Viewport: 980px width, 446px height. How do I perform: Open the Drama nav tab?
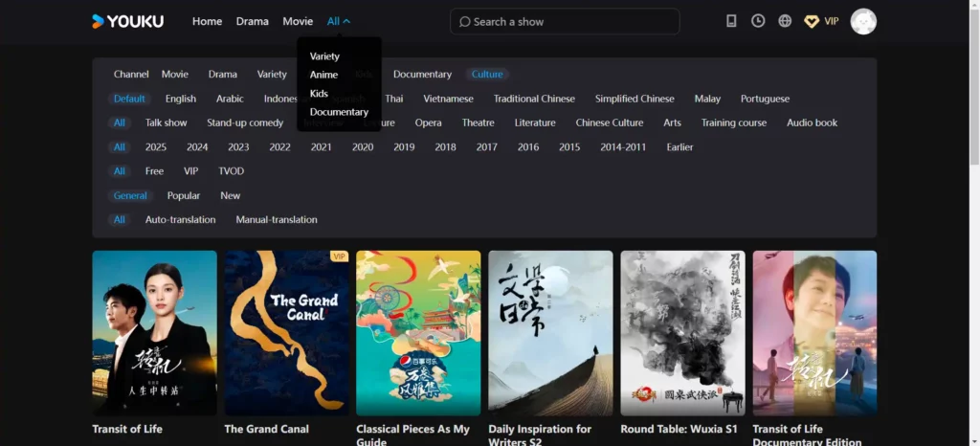[x=252, y=21]
